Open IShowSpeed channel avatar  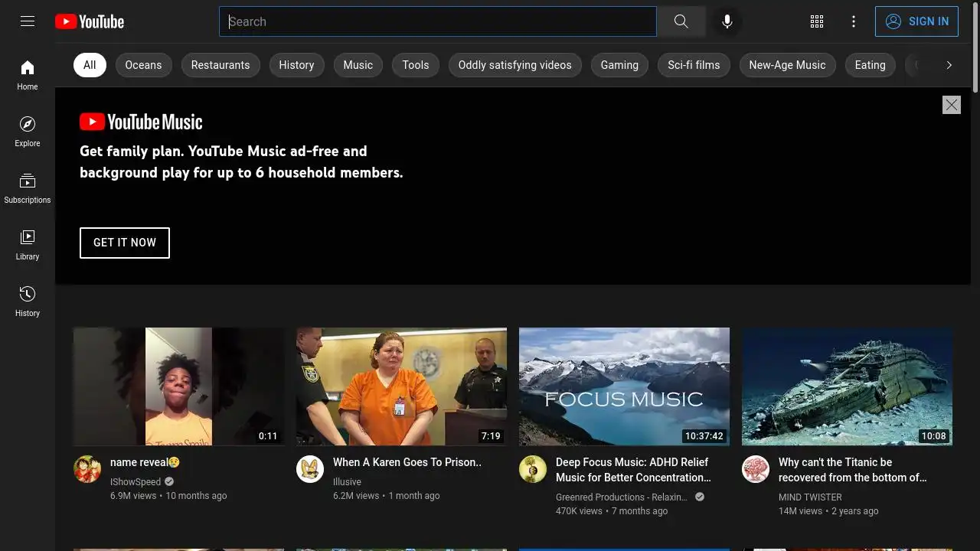[x=87, y=469]
